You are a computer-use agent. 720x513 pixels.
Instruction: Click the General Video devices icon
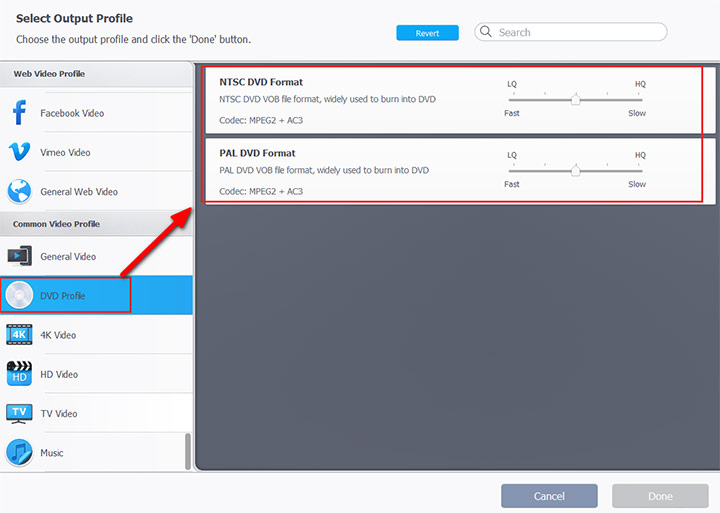tap(19, 256)
